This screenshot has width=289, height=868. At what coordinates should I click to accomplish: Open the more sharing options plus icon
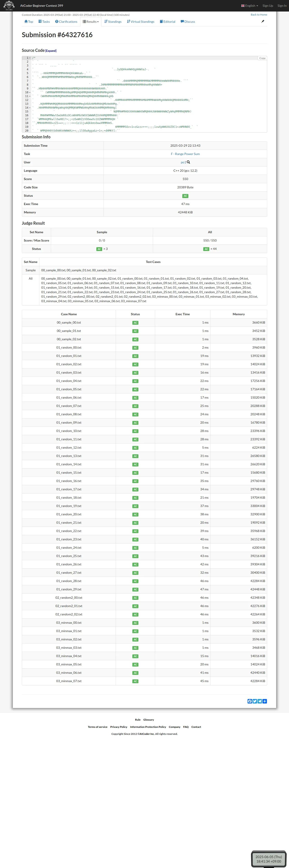(265, 701)
